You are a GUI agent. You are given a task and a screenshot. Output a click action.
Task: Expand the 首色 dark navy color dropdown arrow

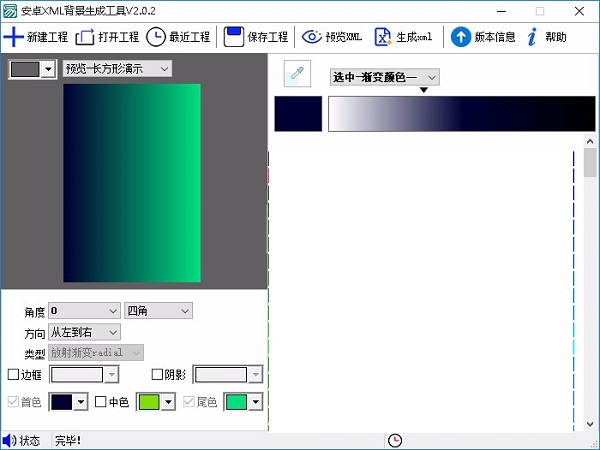point(81,402)
